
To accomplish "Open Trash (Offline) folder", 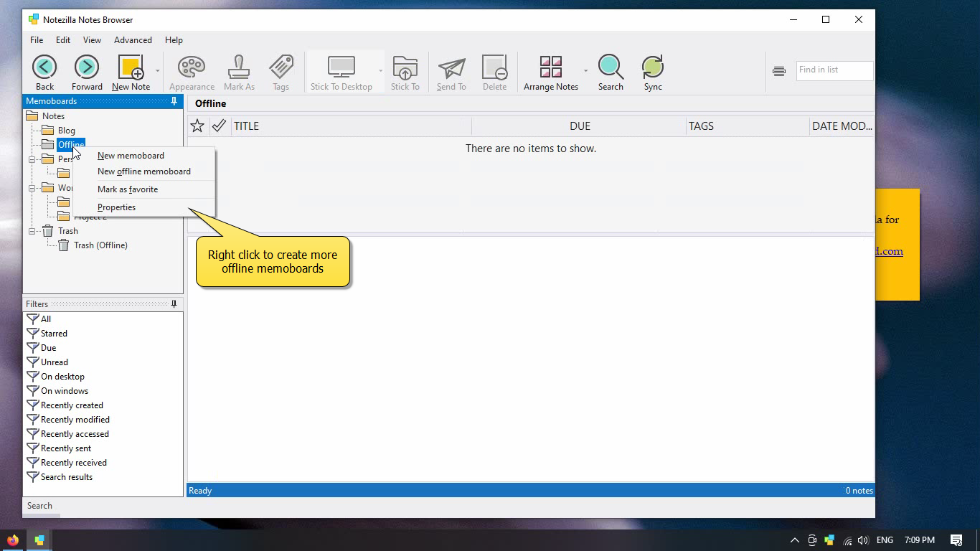I will tap(100, 245).
